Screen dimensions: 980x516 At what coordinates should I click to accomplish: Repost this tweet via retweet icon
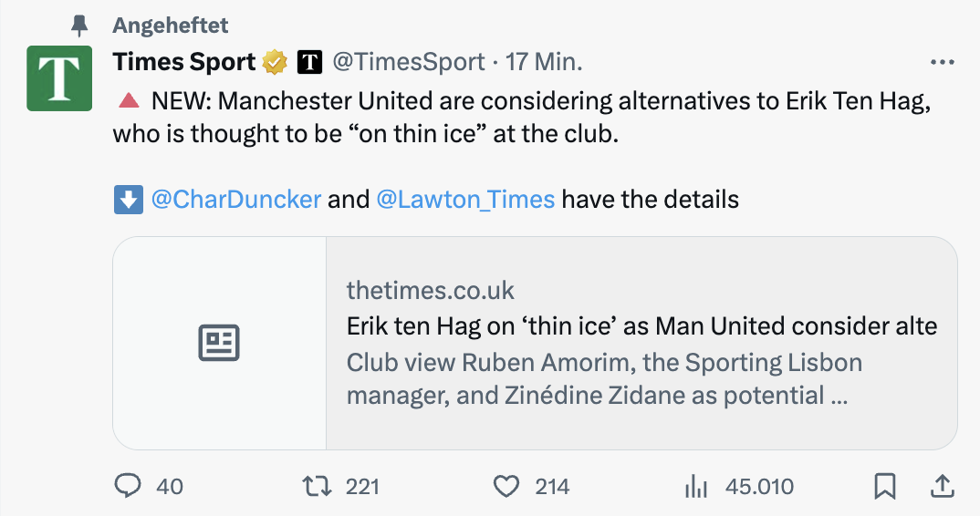[317, 487]
